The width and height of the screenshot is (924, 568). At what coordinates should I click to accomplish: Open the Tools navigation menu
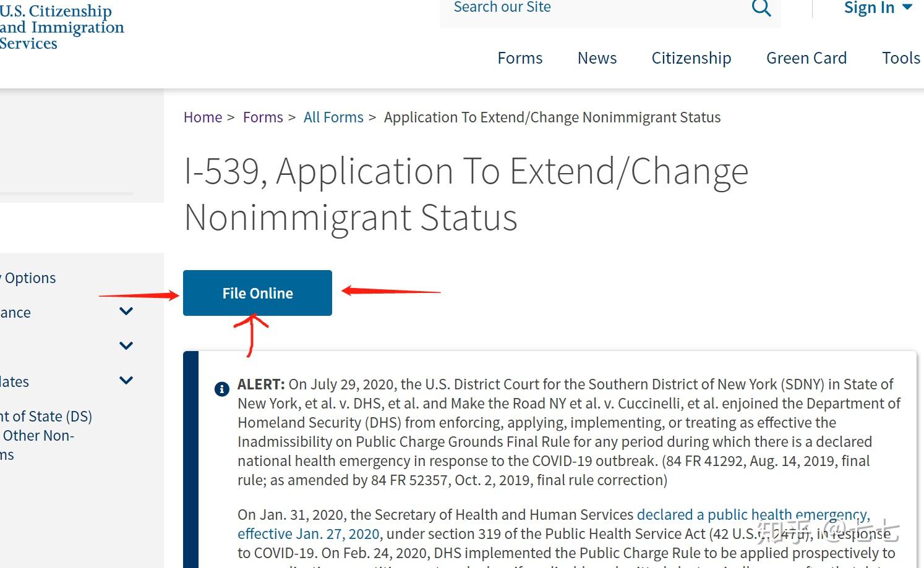point(900,58)
